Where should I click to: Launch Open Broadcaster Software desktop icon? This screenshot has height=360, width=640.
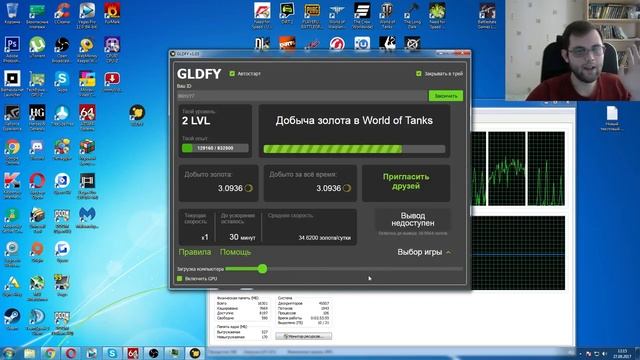pos(62,49)
